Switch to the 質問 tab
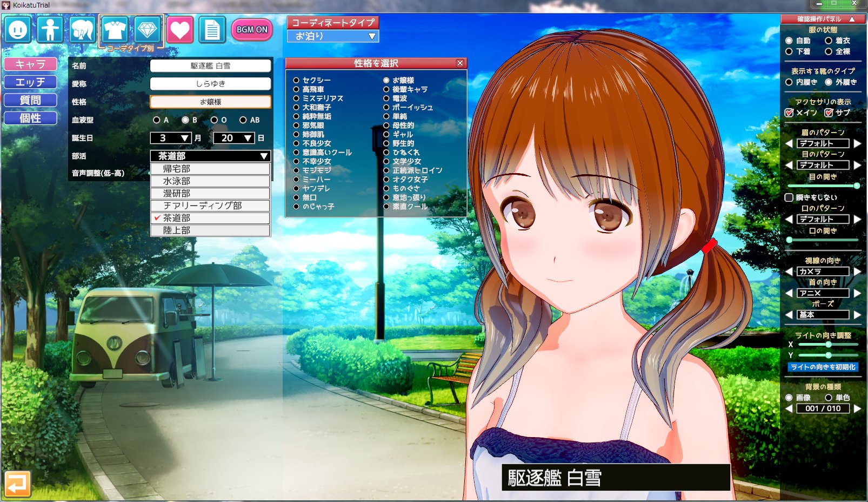This screenshot has height=502, width=868. (x=31, y=100)
